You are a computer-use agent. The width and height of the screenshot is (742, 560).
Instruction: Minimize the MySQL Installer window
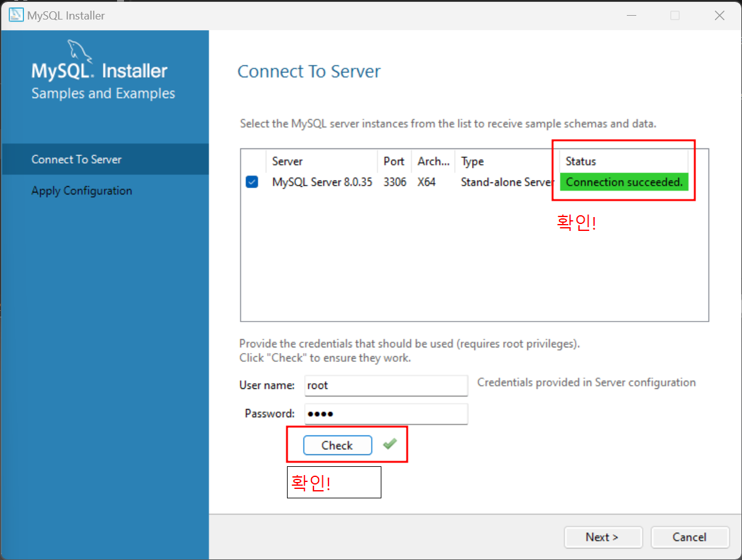point(631,16)
